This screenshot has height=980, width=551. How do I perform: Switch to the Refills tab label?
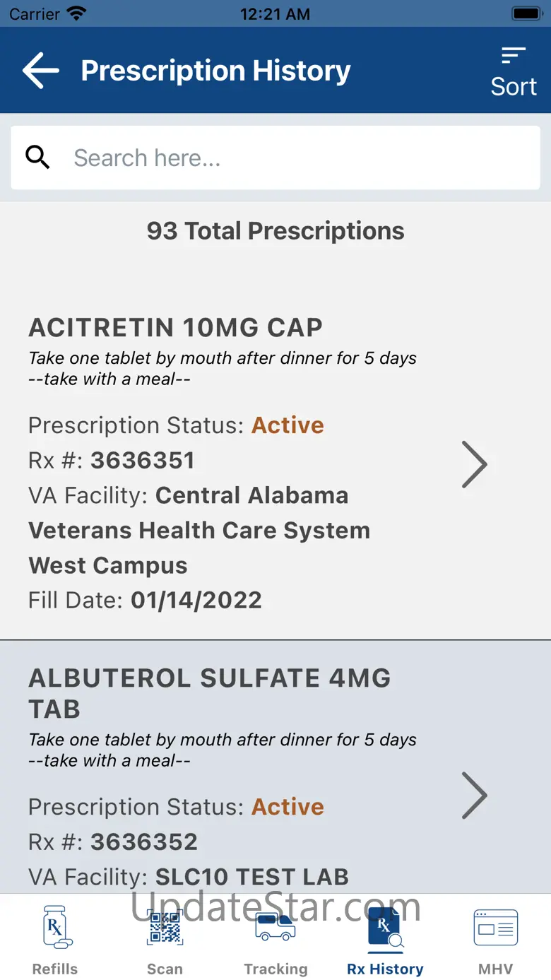(x=55, y=969)
